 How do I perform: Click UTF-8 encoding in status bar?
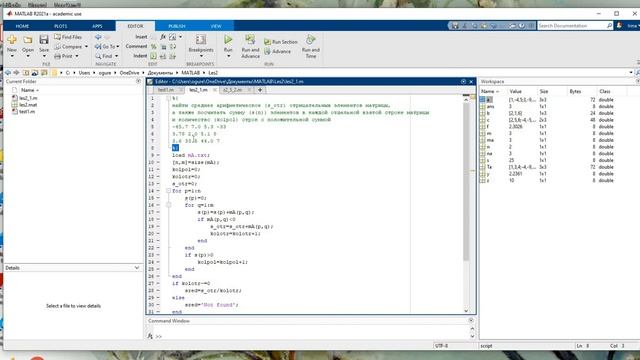coord(442,346)
